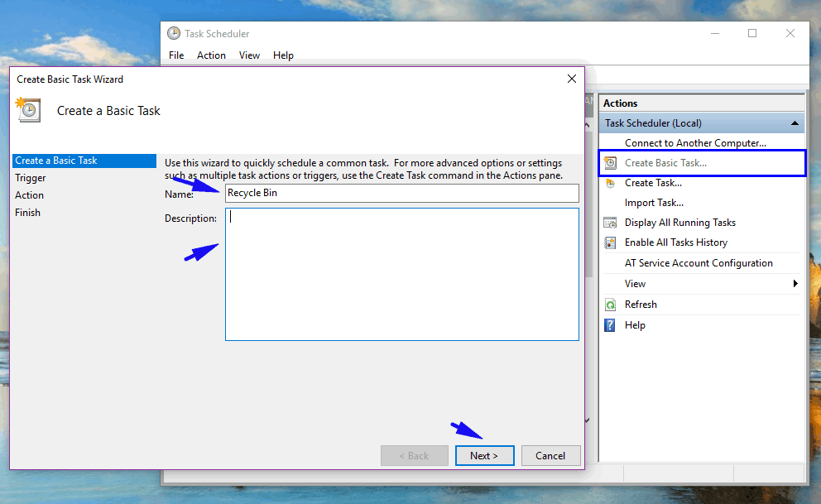Screen dimensions: 821x504
Task: Open the File menu
Action: 176,55
